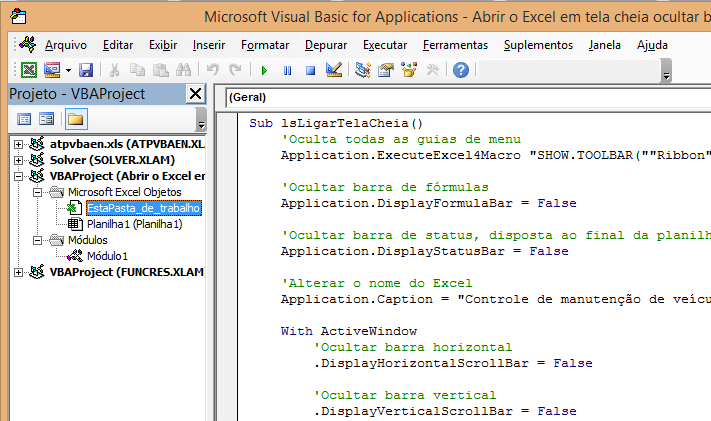Image resolution: width=711 pixels, height=421 pixels.
Task: Click the Save (floppy disk) icon
Action: click(x=86, y=69)
